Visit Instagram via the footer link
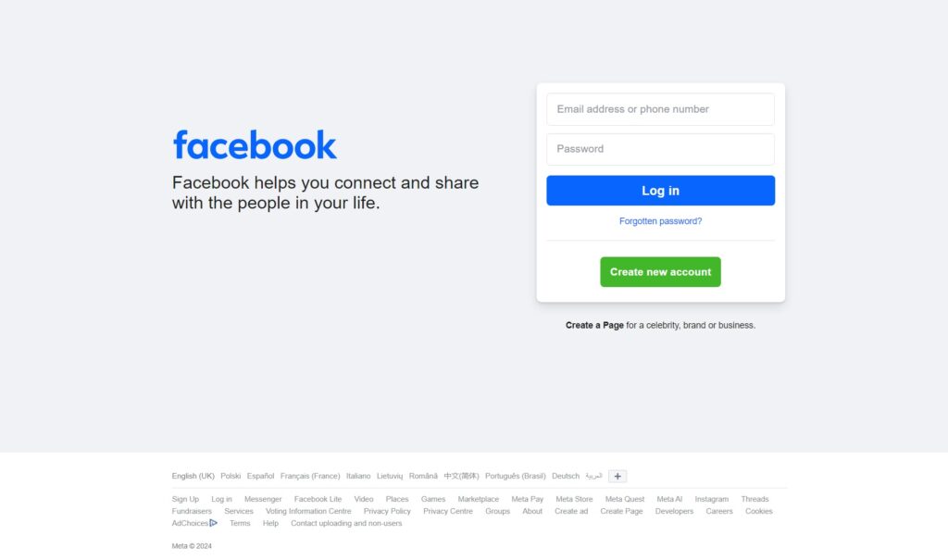 click(712, 499)
